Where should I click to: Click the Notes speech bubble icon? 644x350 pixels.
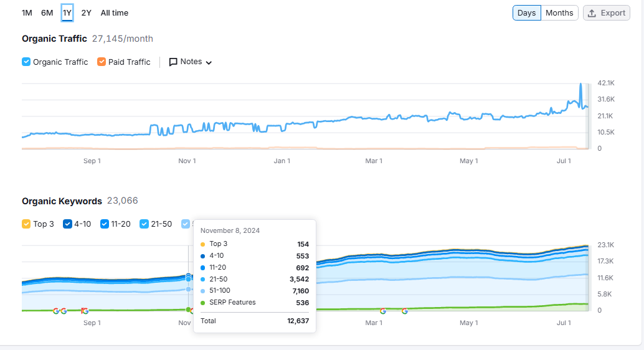(173, 62)
